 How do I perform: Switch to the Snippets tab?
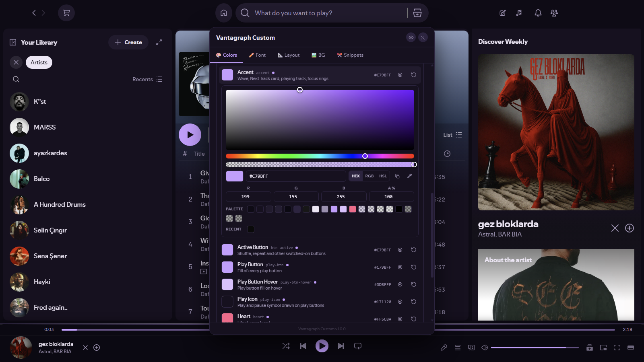[350, 55]
